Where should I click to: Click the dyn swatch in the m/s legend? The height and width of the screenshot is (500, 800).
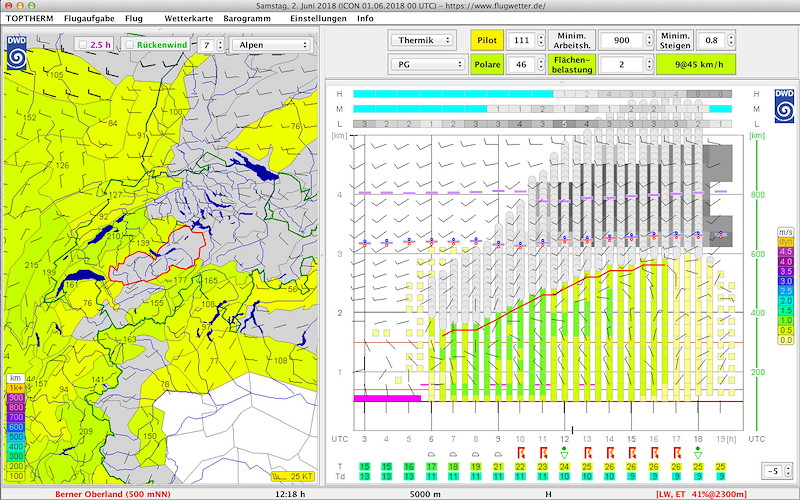pos(786,242)
